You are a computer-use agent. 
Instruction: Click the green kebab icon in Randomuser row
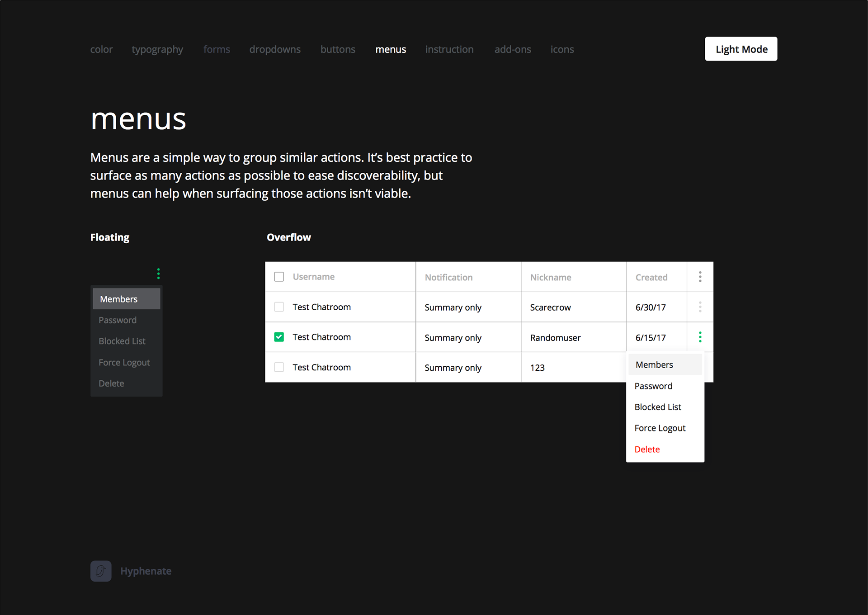coord(700,337)
